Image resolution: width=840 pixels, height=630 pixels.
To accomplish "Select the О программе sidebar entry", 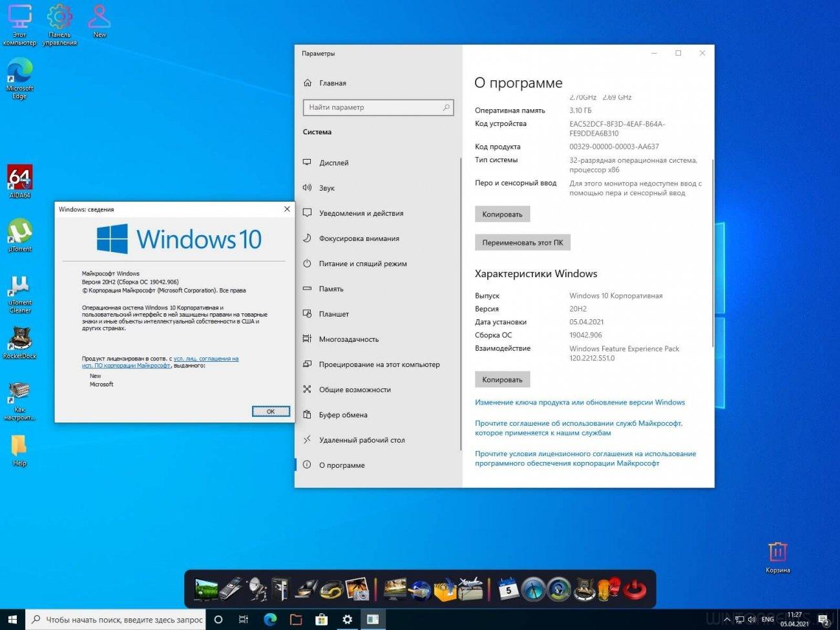I will pos(378,465).
